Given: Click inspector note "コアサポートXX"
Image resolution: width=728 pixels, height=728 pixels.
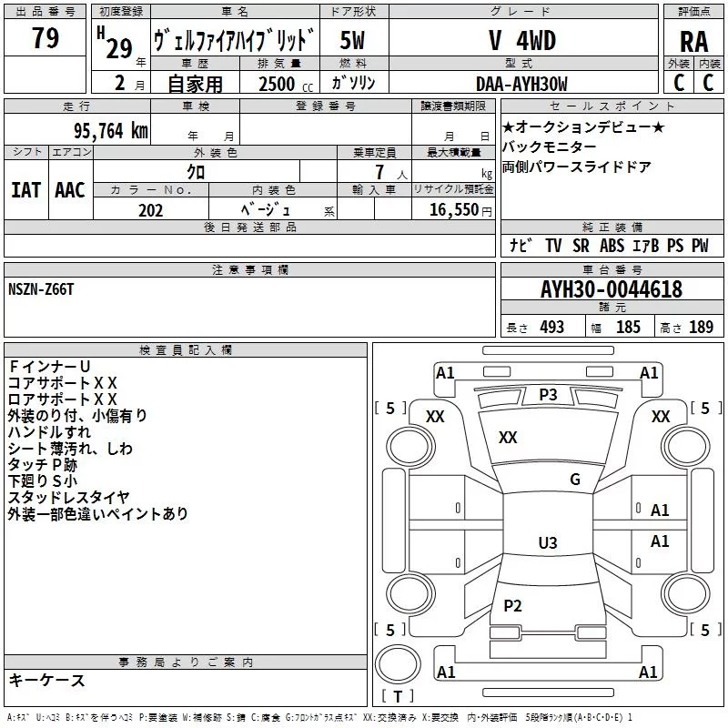Looking at the screenshot, I should click(62, 382).
